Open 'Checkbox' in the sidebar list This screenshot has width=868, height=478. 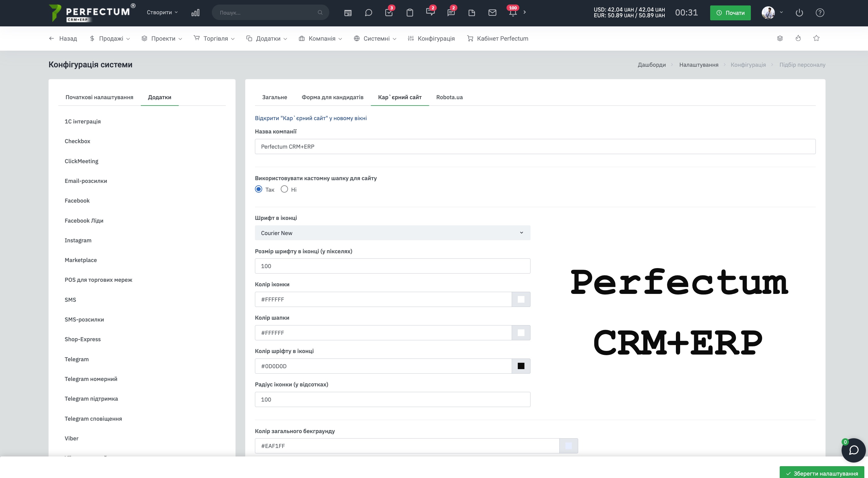(77, 141)
